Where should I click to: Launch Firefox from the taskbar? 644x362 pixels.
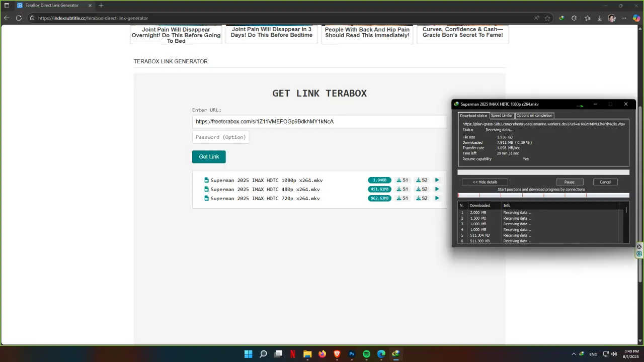point(322,354)
